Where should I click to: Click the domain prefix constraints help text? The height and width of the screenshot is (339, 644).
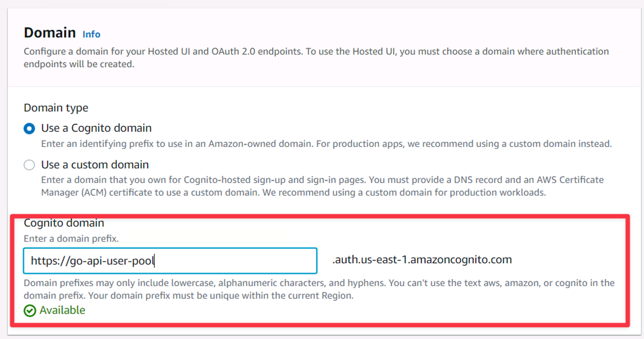(x=319, y=289)
